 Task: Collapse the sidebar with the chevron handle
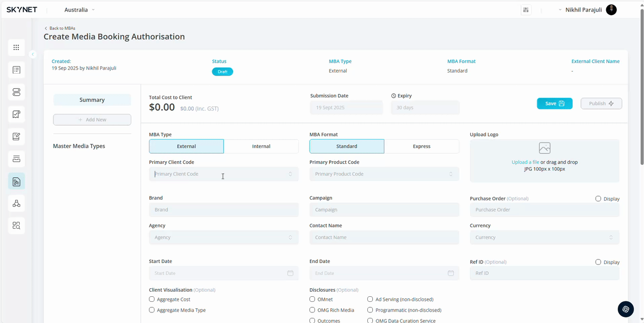[x=33, y=54]
